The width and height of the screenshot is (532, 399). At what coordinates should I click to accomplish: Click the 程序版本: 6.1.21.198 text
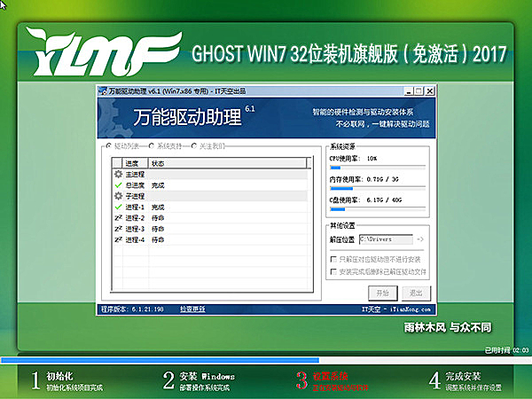point(132,309)
